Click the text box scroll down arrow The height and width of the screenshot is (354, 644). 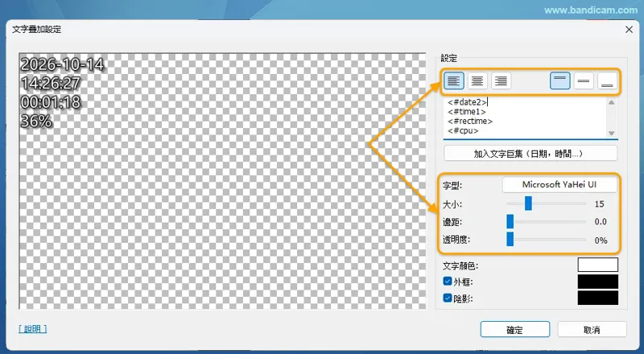point(612,133)
